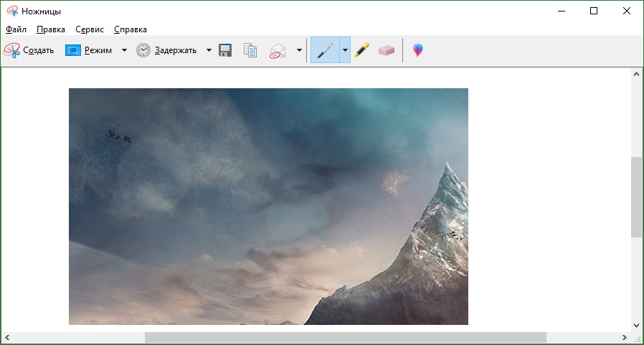The height and width of the screenshot is (345, 644).
Task: Open the Send snip options dropdown arrow
Action: click(299, 50)
